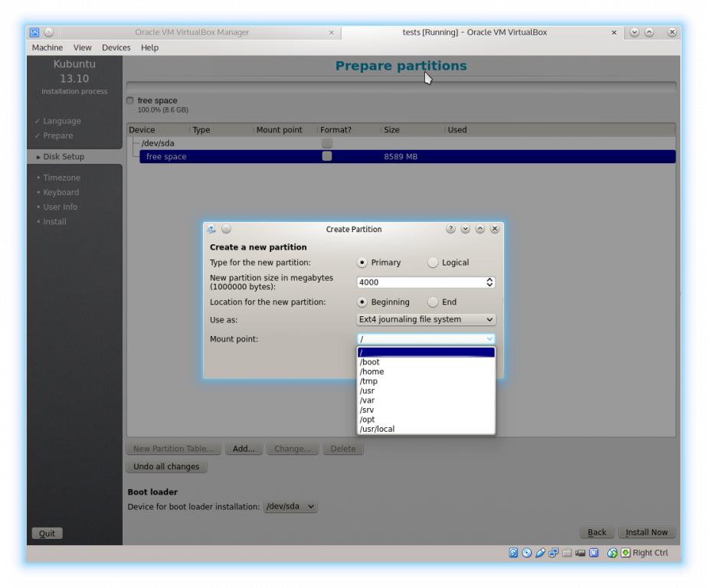Click the Undo all changes button
The width and height of the screenshot is (707, 588).
pyautogui.click(x=165, y=466)
